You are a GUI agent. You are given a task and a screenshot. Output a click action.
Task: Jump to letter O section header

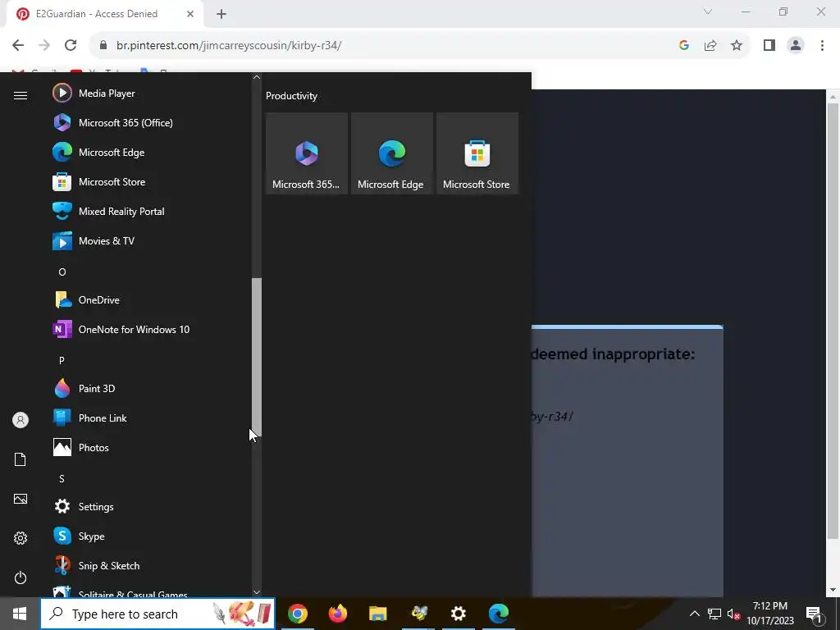(x=62, y=272)
